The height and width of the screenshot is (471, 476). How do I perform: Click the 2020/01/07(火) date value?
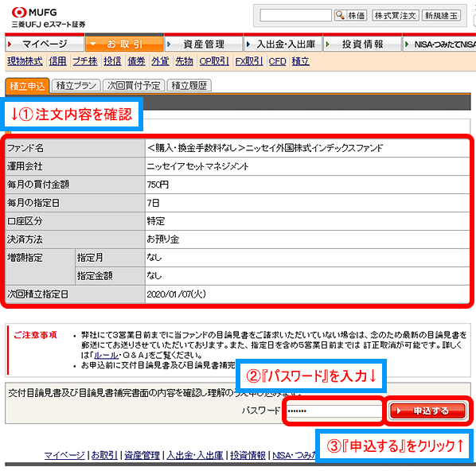177,294
